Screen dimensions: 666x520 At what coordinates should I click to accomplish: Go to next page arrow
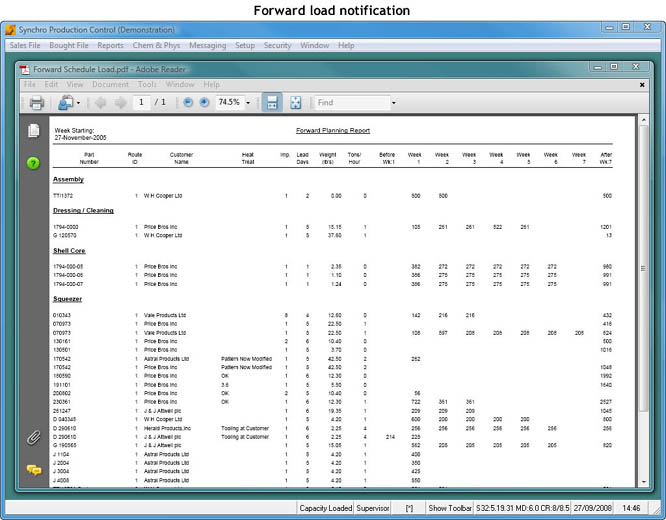(x=121, y=102)
